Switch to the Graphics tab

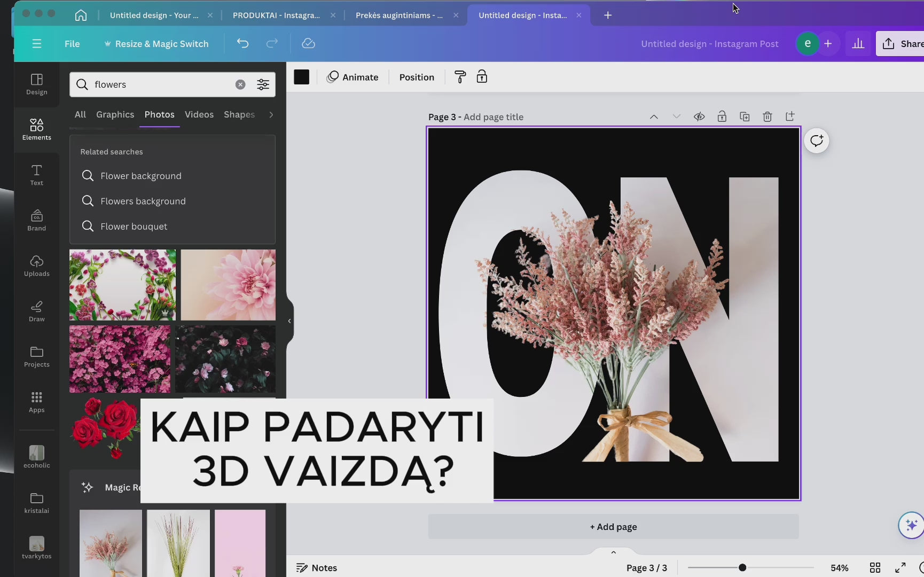[115, 114]
